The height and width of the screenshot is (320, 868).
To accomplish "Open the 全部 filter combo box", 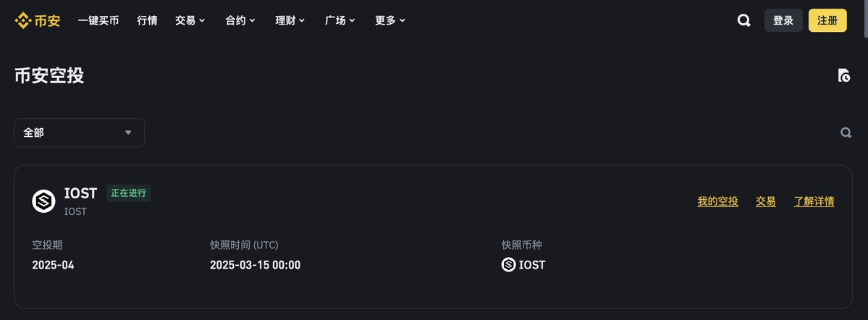I will [79, 133].
